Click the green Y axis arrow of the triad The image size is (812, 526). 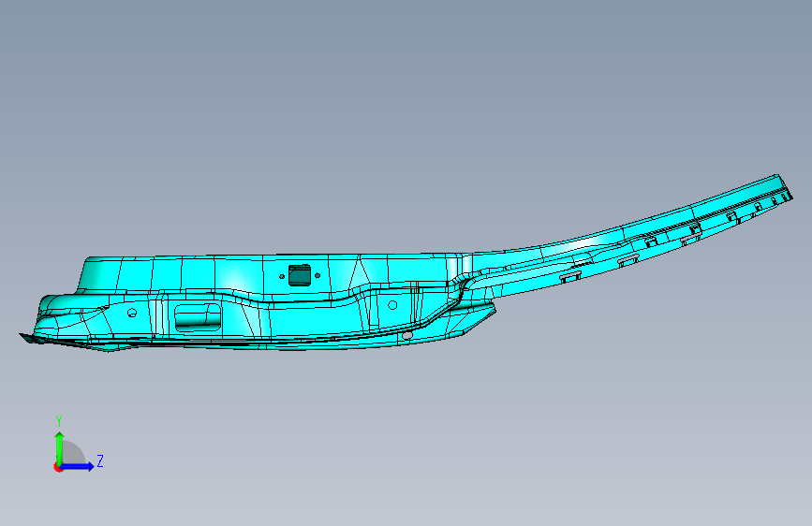coord(60,447)
